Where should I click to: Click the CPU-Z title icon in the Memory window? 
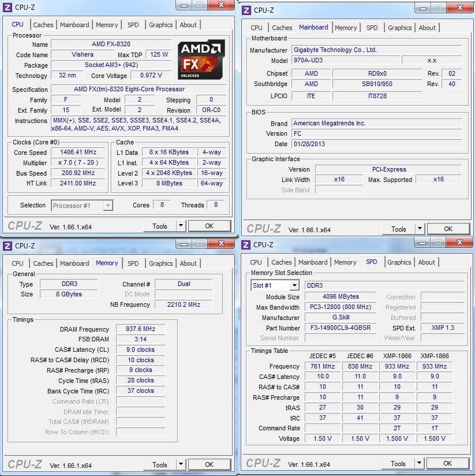pos(8,246)
